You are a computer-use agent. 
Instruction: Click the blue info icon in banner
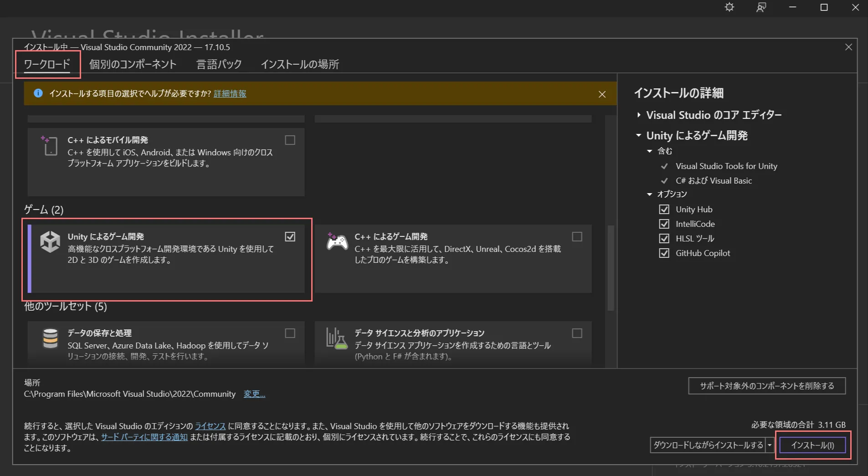click(38, 93)
